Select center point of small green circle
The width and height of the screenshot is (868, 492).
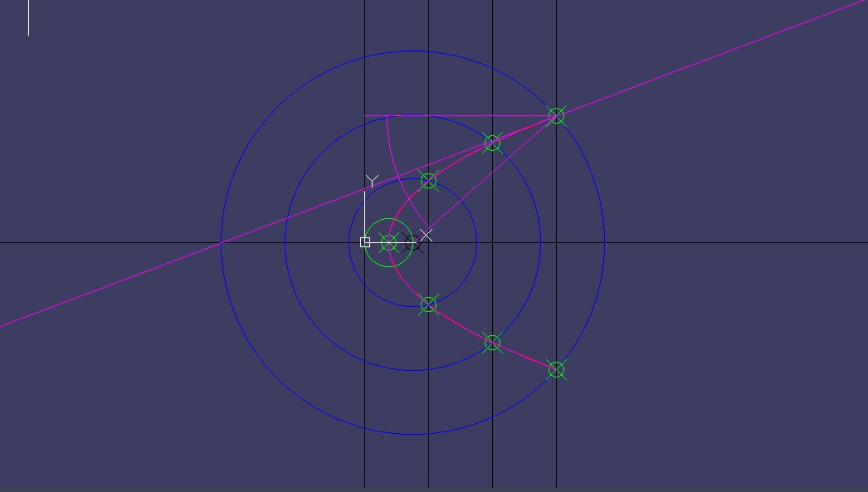click(x=388, y=243)
